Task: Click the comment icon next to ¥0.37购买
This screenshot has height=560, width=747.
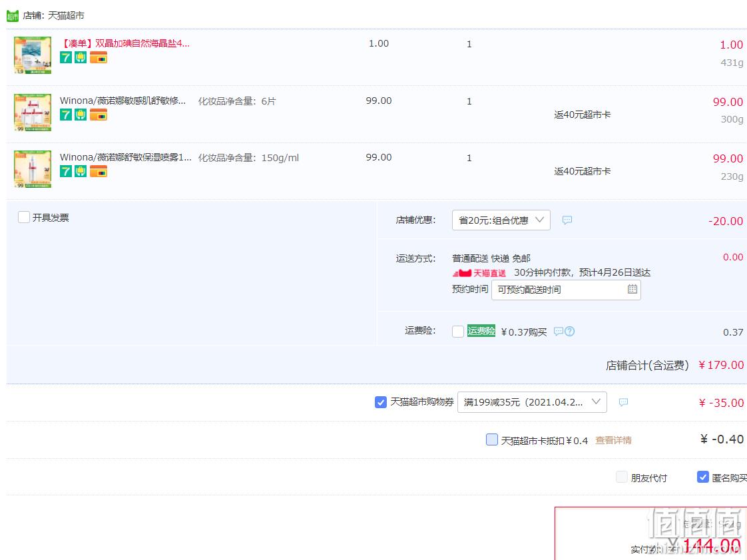Action: point(559,331)
